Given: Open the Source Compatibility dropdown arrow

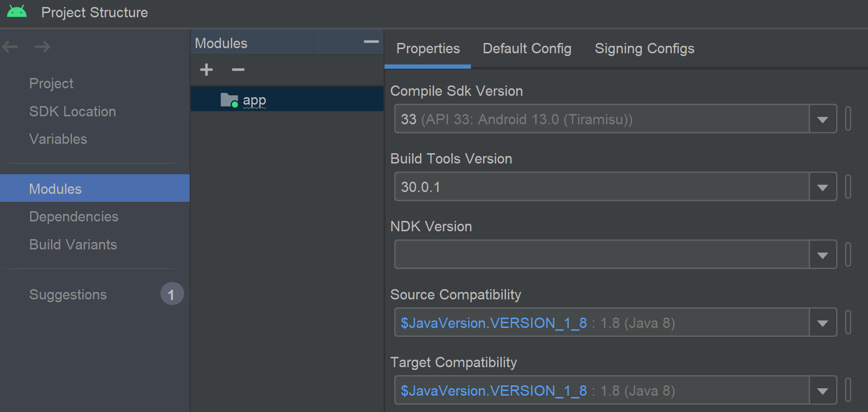Looking at the screenshot, I should tap(823, 322).
